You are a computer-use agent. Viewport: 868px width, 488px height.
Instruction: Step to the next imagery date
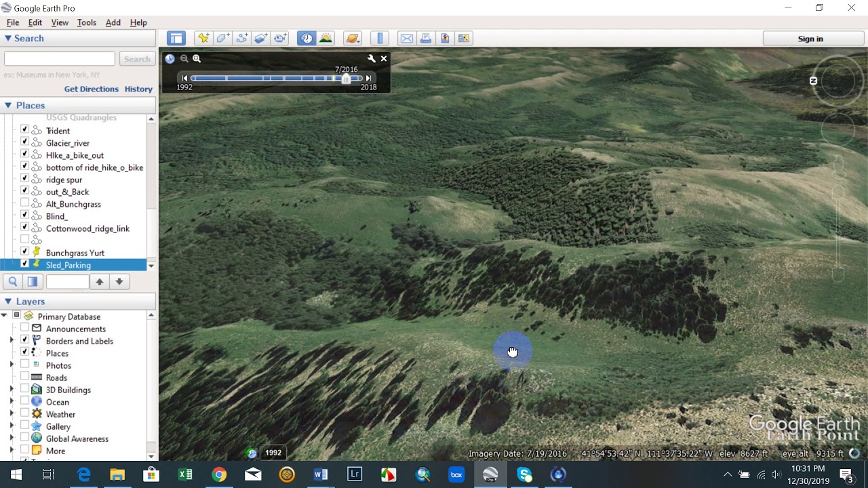pos(368,78)
